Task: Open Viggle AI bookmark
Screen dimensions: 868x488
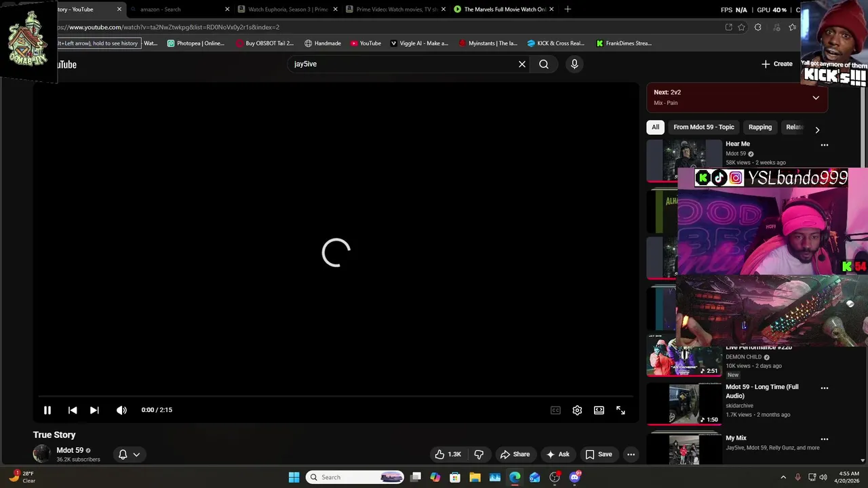Action: tap(419, 43)
